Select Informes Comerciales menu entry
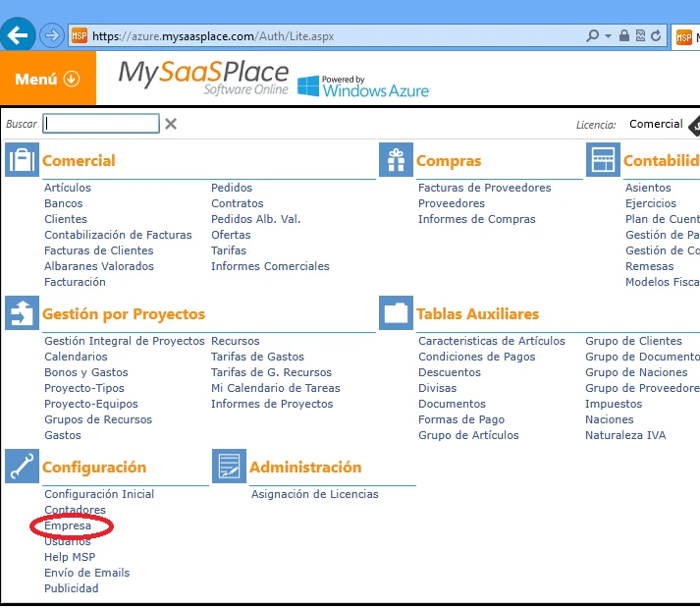Viewport: 700px width, 609px height. [270, 266]
